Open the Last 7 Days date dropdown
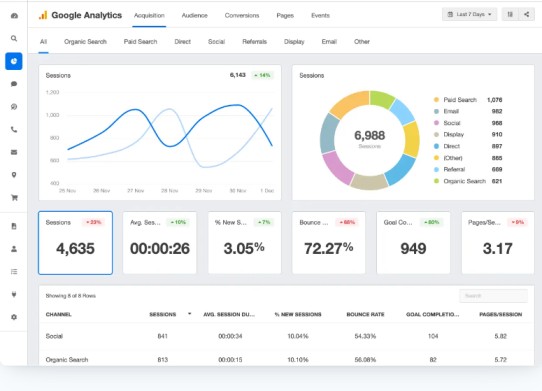 tap(469, 14)
